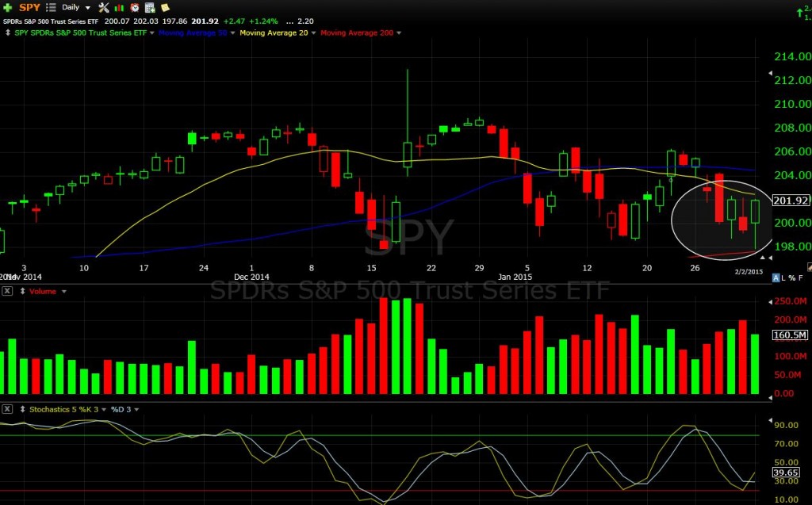Image resolution: width=812 pixels, height=505 pixels.
Task: Click the last green volume bar
Action: click(755, 365)
